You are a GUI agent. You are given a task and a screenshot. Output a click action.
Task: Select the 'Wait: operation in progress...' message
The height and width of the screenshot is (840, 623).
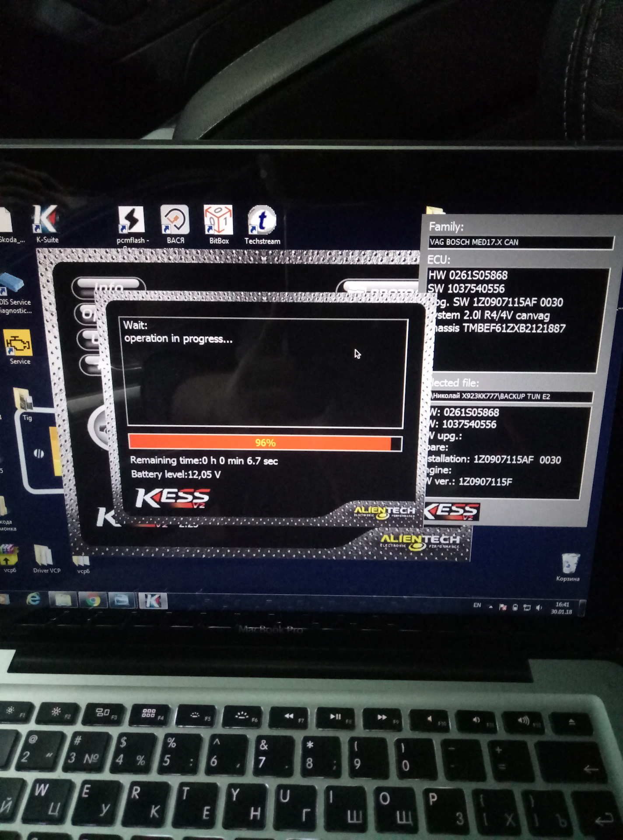[178, 332]
